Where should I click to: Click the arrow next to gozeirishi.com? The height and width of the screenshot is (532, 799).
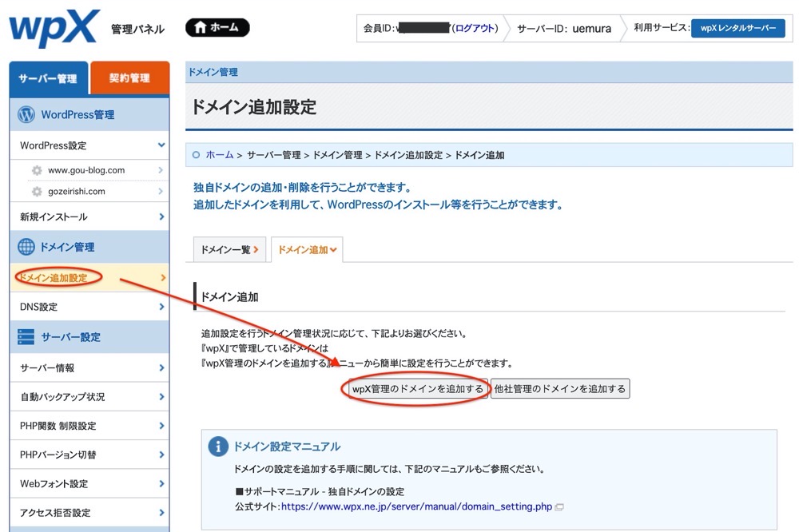(x=161, y=192)
